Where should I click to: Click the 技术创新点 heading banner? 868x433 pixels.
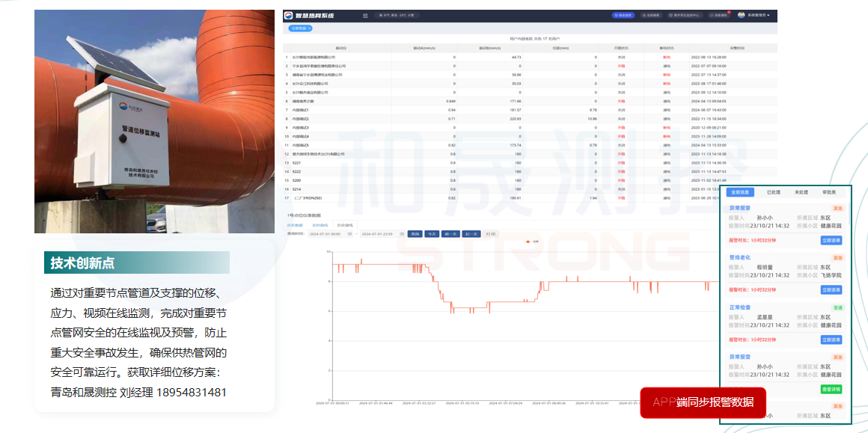(x=137, y=262)
